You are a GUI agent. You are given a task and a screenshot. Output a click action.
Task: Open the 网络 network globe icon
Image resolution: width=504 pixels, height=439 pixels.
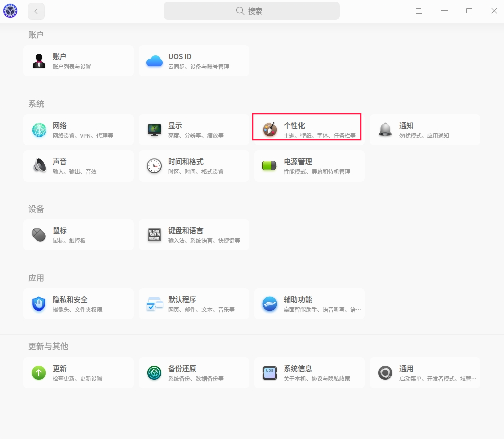pyautogui.click(x=39, y=130)
